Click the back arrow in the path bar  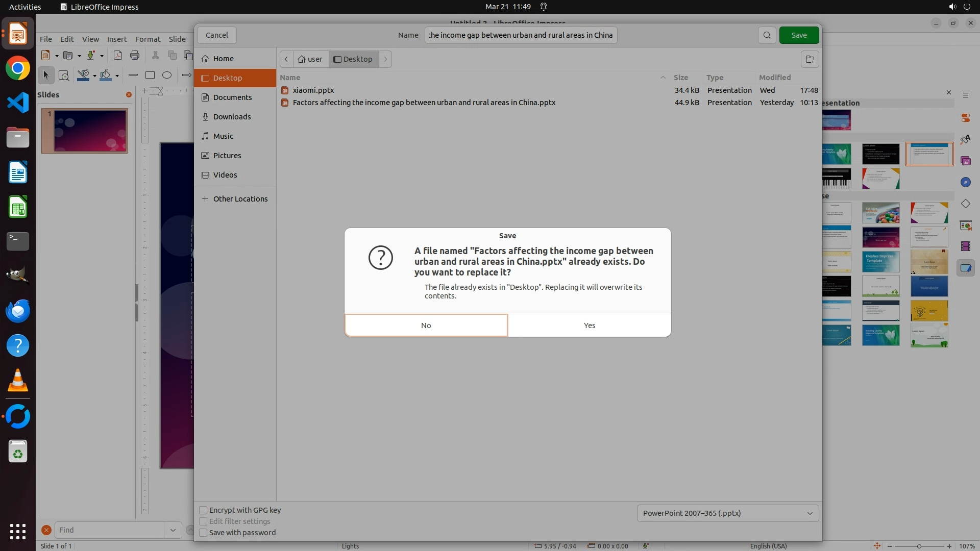point(286,59)
